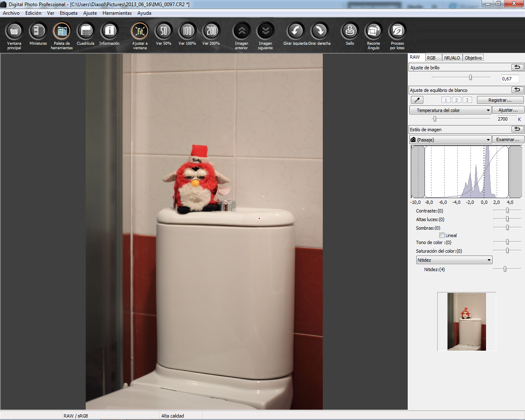Image resolution: width=525 pixels, height=420 pixels.
Task: Go to Imagen siguiente
Action: [x=265, y=36]
